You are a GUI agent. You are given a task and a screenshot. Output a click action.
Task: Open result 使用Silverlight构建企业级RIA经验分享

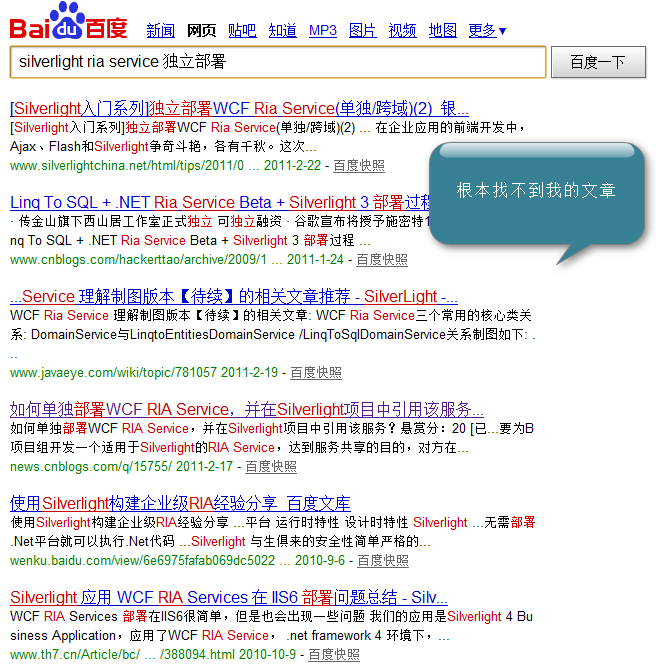(180, 504)
